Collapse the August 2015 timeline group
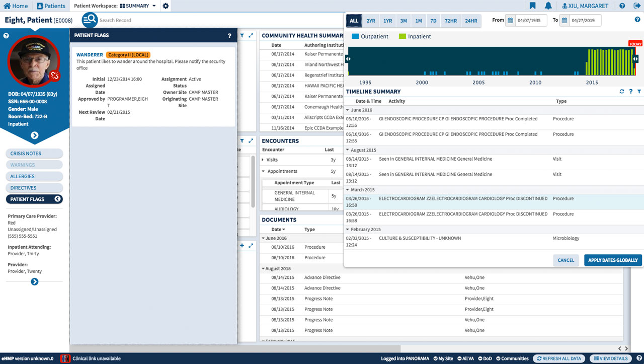This screenshot has height=364, width=644. 348,150
